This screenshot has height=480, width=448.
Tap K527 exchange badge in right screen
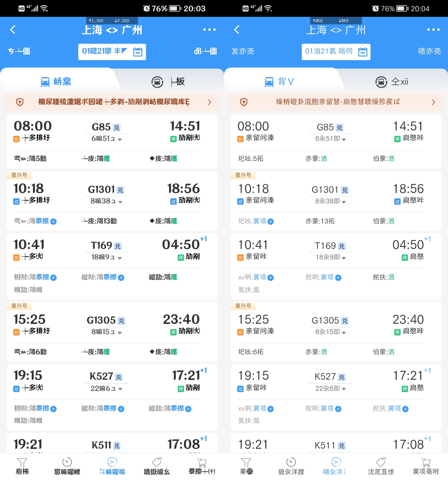(x=341, y=377)
